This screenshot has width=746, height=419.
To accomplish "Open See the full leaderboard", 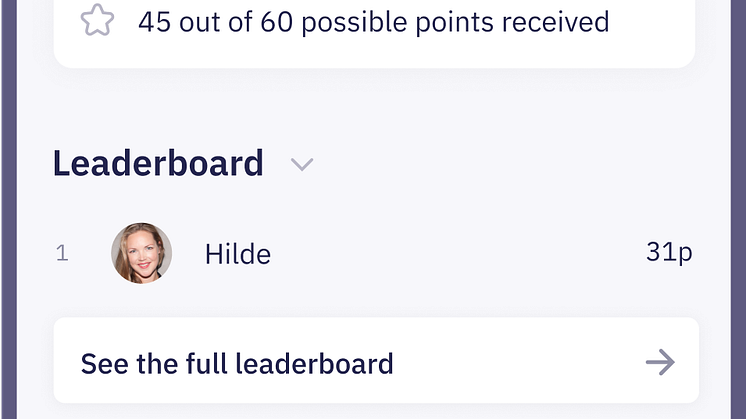I will pos(376,361).
